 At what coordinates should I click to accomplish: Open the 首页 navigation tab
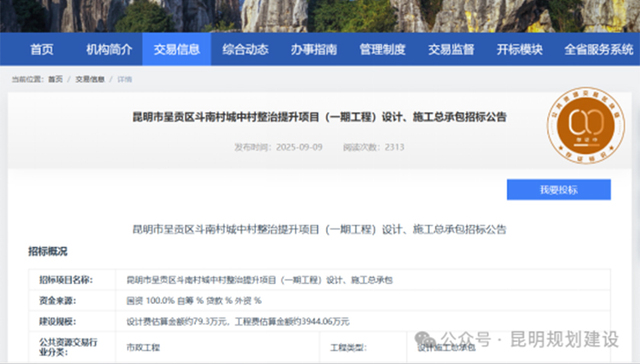click(x=42, y=49)
